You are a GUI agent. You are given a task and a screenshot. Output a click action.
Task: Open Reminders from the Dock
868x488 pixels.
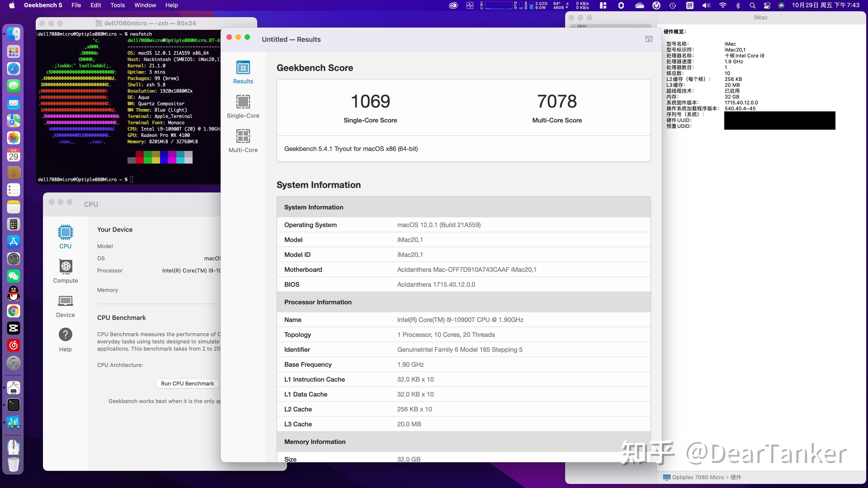pos(14,190)
